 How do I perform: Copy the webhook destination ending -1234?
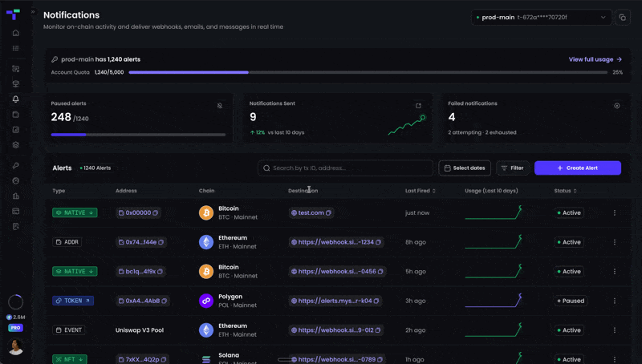pyautogui.click(x=378, y=242)
